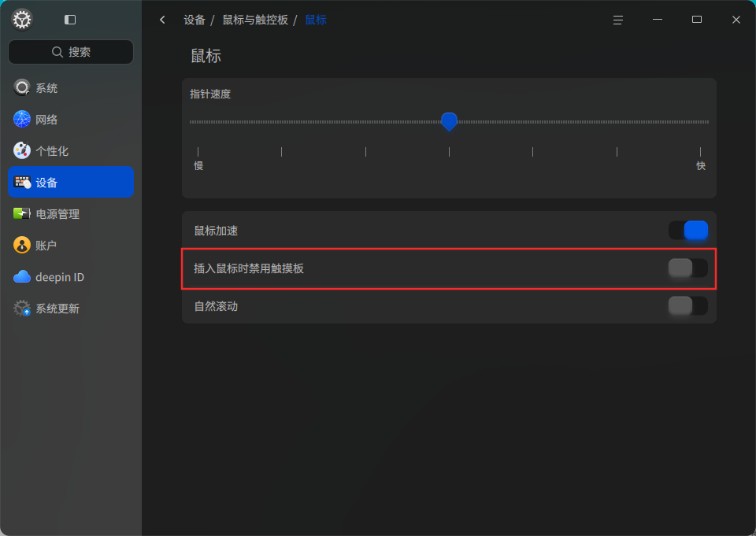
Task: Click the search magnifier icon
Action: pyautogui.click(x=57, y=52)
